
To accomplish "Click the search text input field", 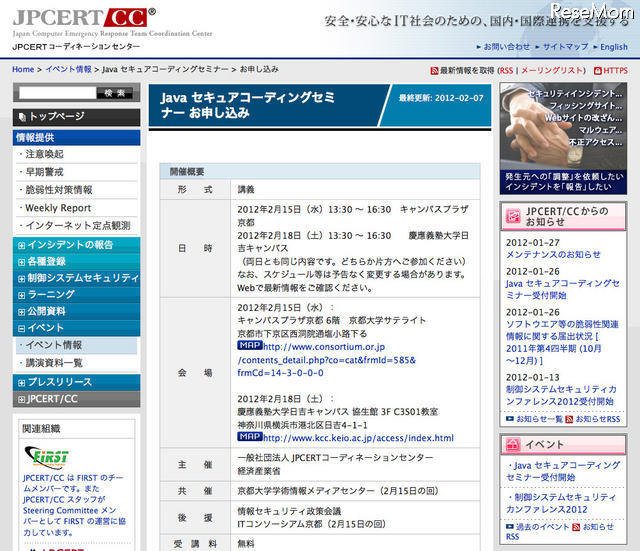I will click(x=56, y=93).
